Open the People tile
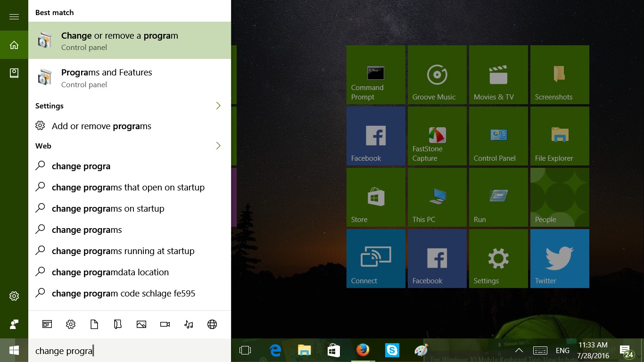 coord(560,197)
